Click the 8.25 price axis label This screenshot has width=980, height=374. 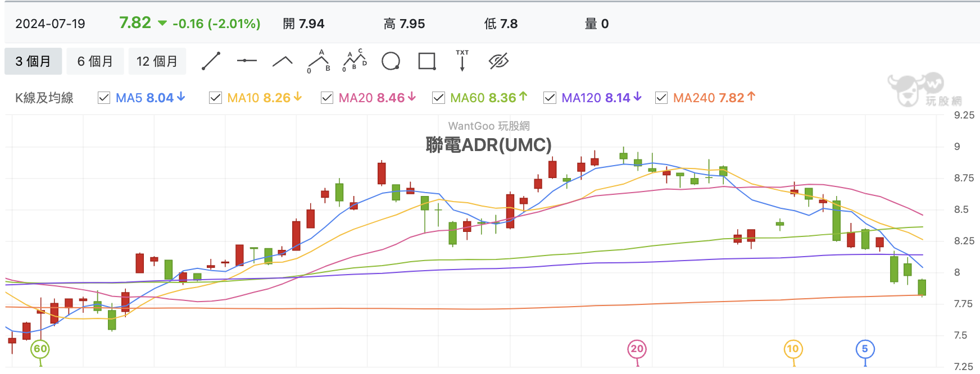964,241
